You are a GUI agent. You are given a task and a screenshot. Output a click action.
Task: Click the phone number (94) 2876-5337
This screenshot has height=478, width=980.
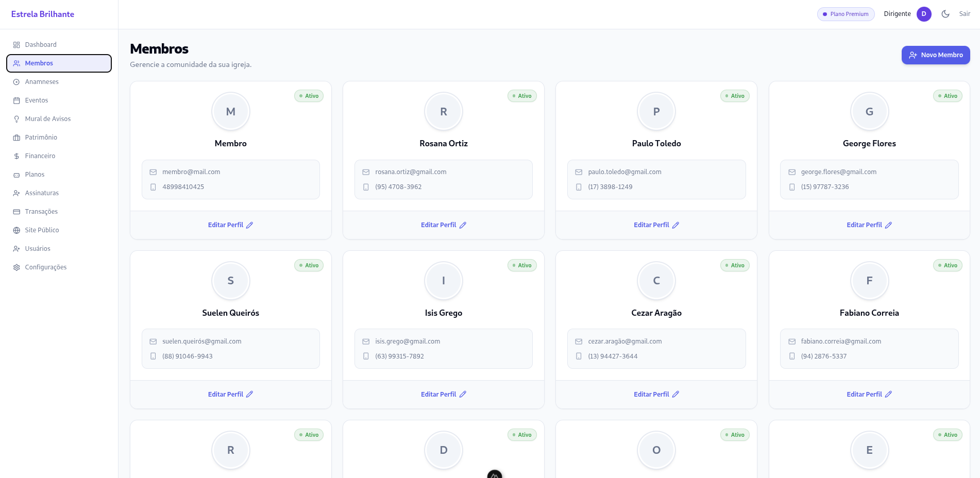824,356
